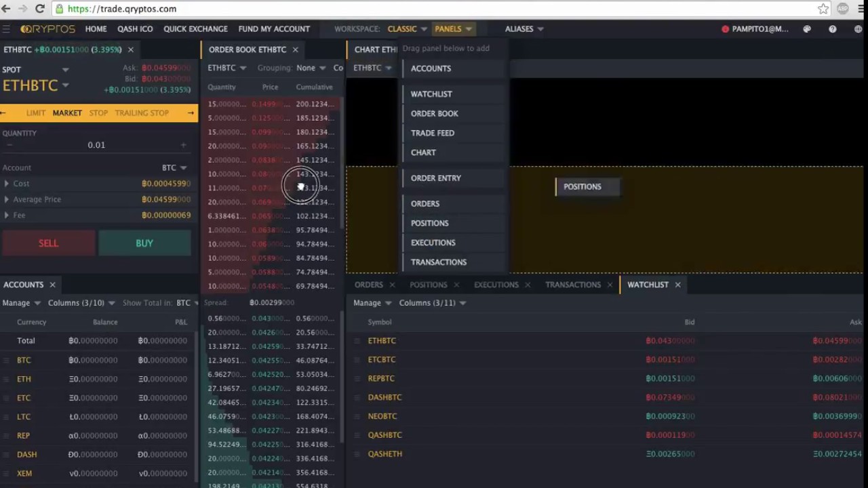Open the Manage menu in Watchlist panel

tap(372, 303)
